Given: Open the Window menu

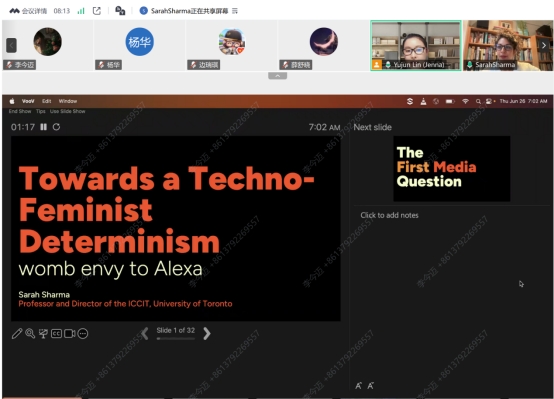Looking at the screenshot, I should tap(68, 101).
